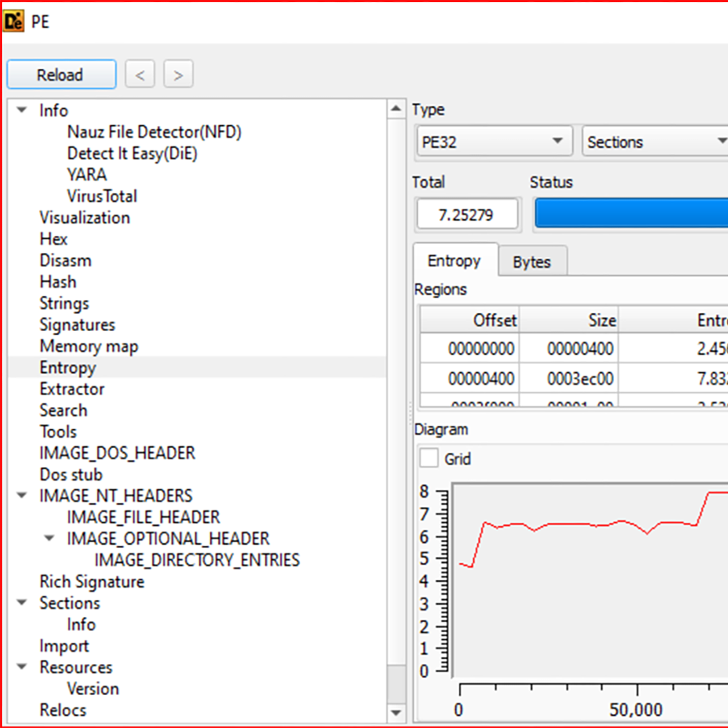Click the Total entropy field 7.25279
728x728 pixels.
click(467, 214)
